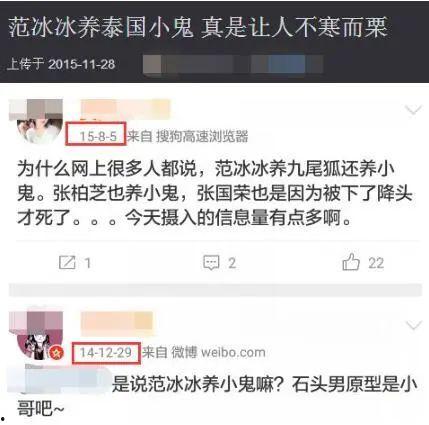Screen dimensions: 429x425
Task: Click the second poster's blurred username
Action: click(x=117, y=322)
